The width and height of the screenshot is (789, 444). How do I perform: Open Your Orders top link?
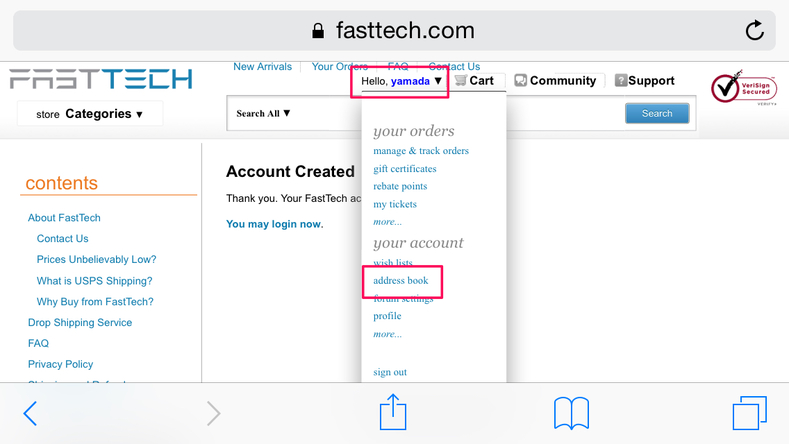click(x=340, y=66)
